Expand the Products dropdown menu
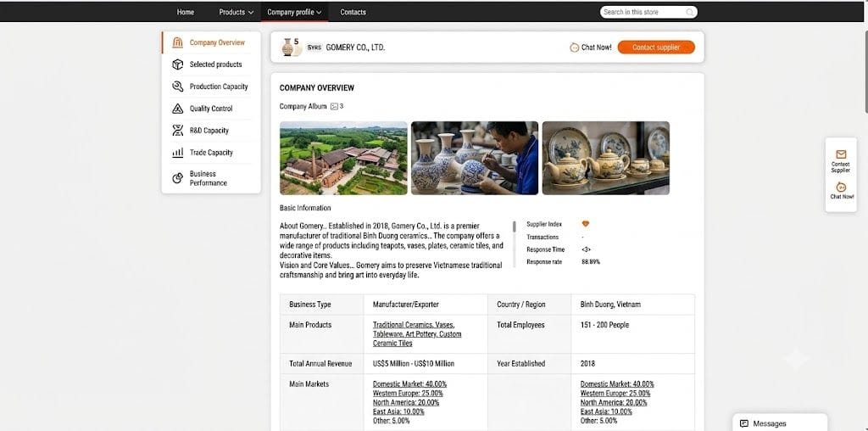The width and height of the screenshot is (868, 431). (x=236, y=12)
